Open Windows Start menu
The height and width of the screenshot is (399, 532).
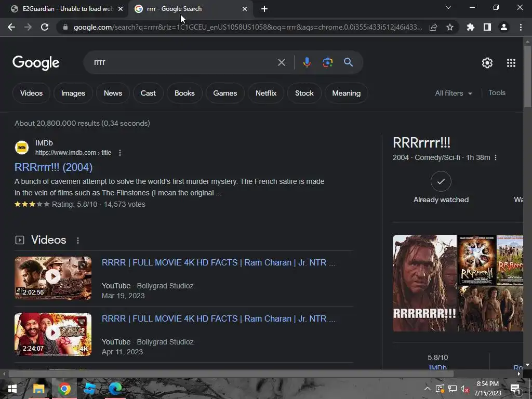(x=12, y=389)
